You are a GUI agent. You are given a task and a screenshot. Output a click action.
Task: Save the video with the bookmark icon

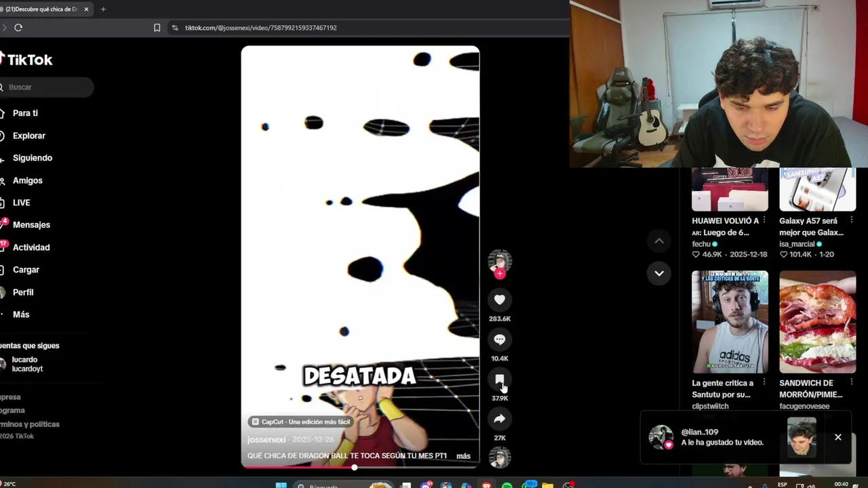[500, 380]
